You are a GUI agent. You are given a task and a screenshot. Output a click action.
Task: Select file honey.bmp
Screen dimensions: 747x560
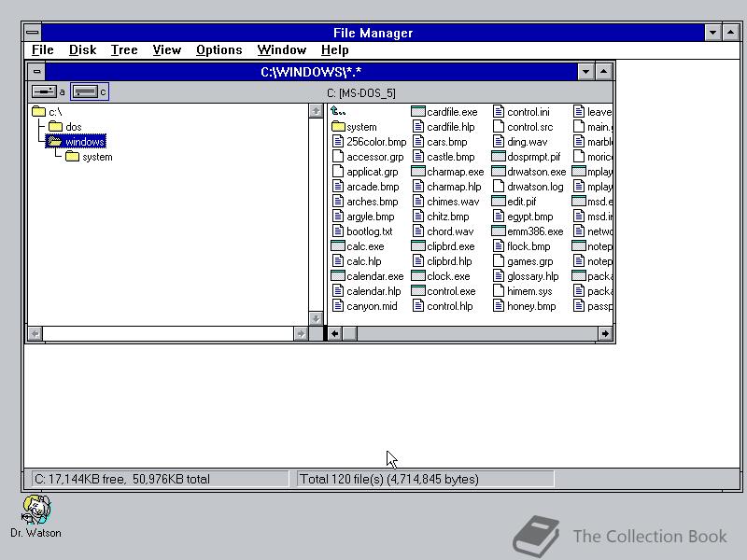point(525,306)
